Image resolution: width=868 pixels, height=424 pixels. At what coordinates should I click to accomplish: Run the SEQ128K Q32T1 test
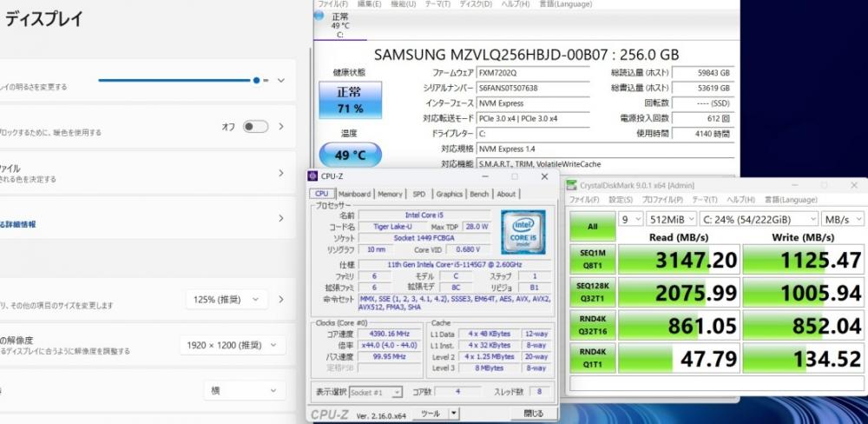pos(592,292)
